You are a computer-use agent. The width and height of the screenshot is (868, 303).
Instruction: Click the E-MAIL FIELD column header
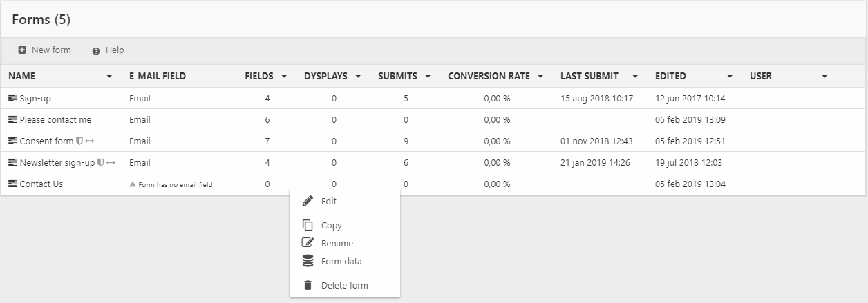158,77
